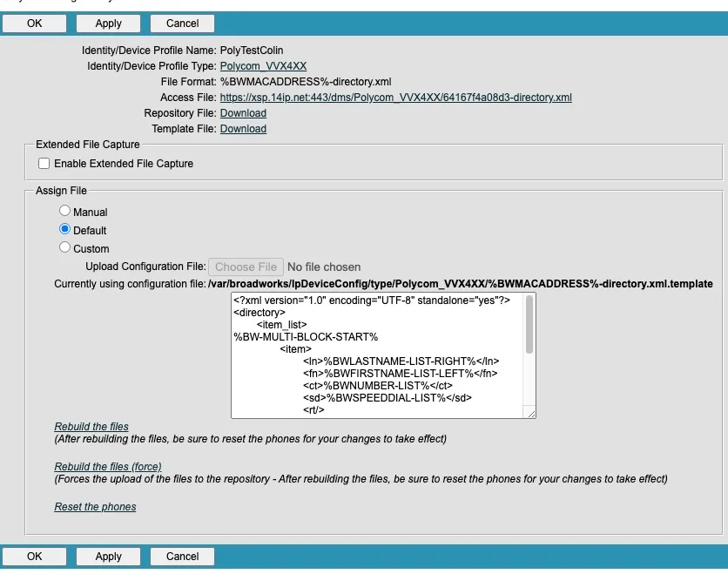Click the top Cancel button

coord(183,24)
